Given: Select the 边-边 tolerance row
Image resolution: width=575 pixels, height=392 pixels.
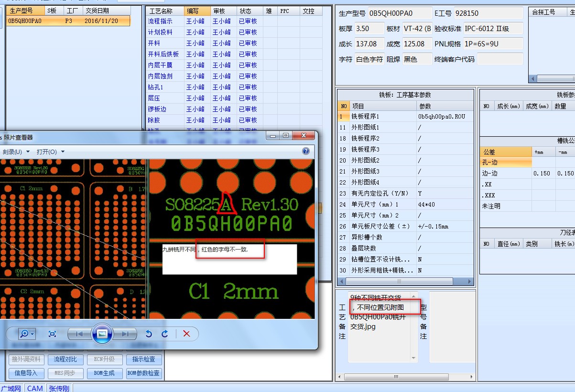Looking at the screenshot, I should click(527, 174).
